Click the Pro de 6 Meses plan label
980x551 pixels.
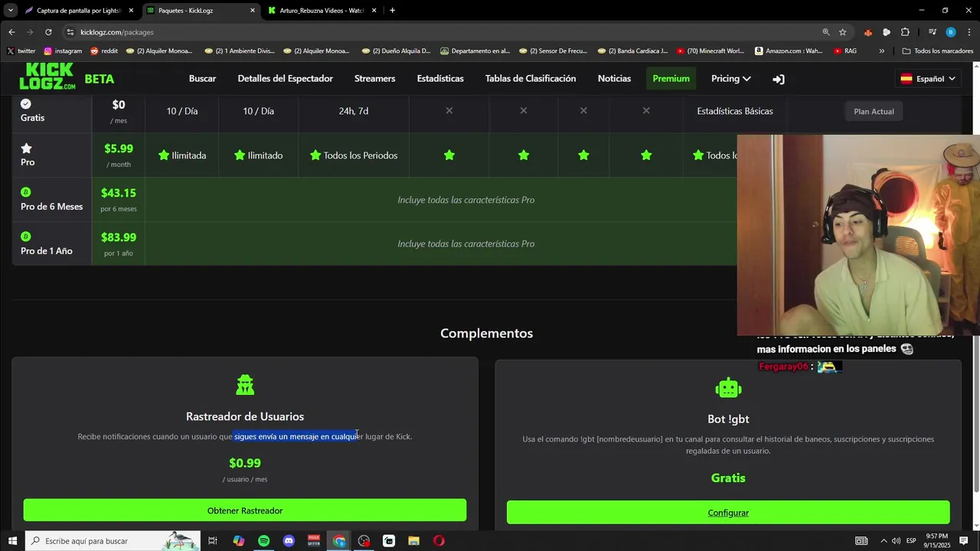click(51, 207)
